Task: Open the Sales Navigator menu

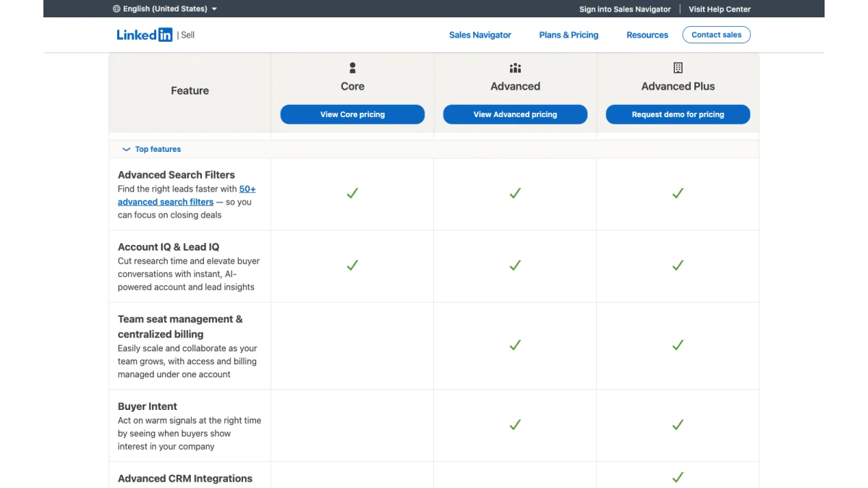Action: coord(480,35)
